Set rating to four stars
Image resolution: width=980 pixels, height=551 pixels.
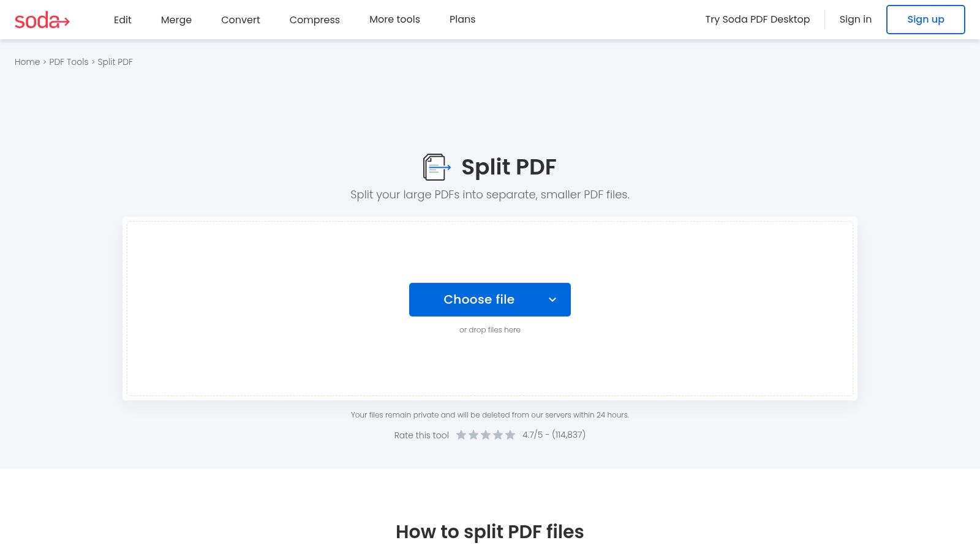click(x=498, y=435)
